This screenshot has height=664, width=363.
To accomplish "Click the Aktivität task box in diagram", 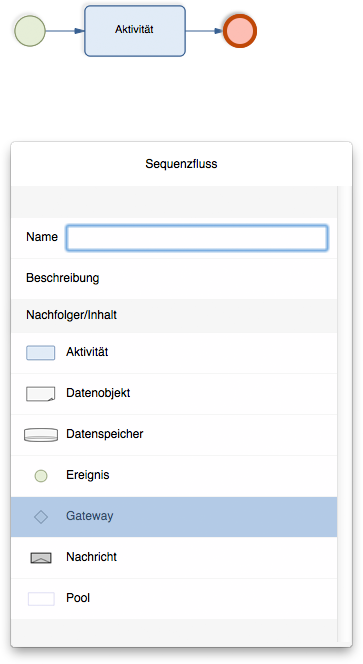I will coord(135,30).
